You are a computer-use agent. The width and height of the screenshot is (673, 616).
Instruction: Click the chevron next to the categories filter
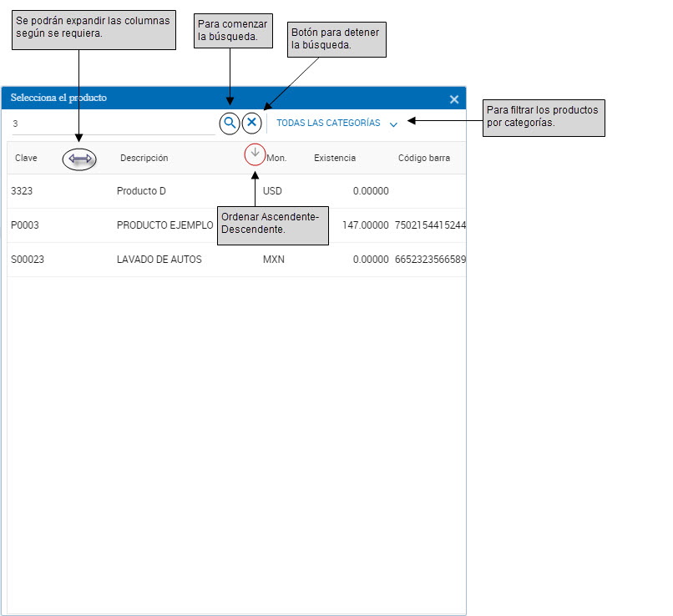point(393,124)
